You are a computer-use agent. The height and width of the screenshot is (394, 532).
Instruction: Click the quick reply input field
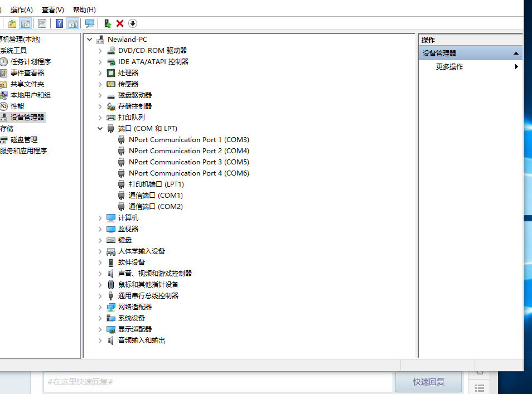coord(217,382)
